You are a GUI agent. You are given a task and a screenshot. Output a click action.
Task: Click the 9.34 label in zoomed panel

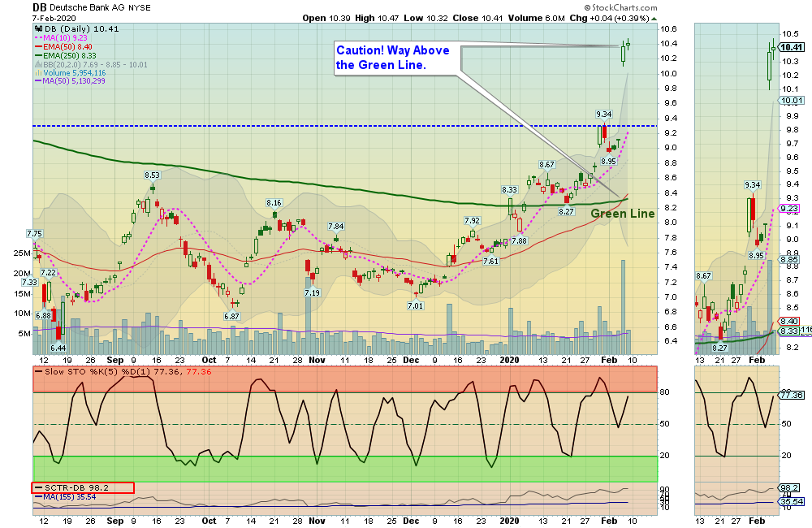pos(753,184)
